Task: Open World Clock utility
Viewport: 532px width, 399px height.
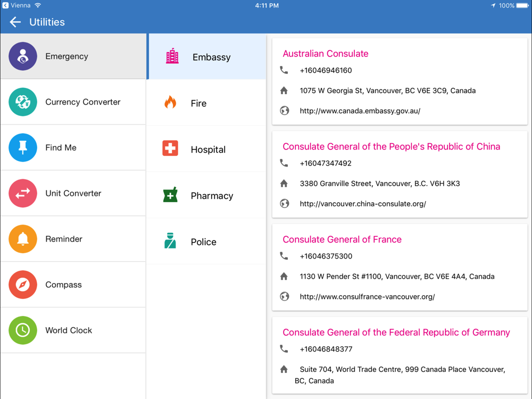Action: [x=73, y=330]
